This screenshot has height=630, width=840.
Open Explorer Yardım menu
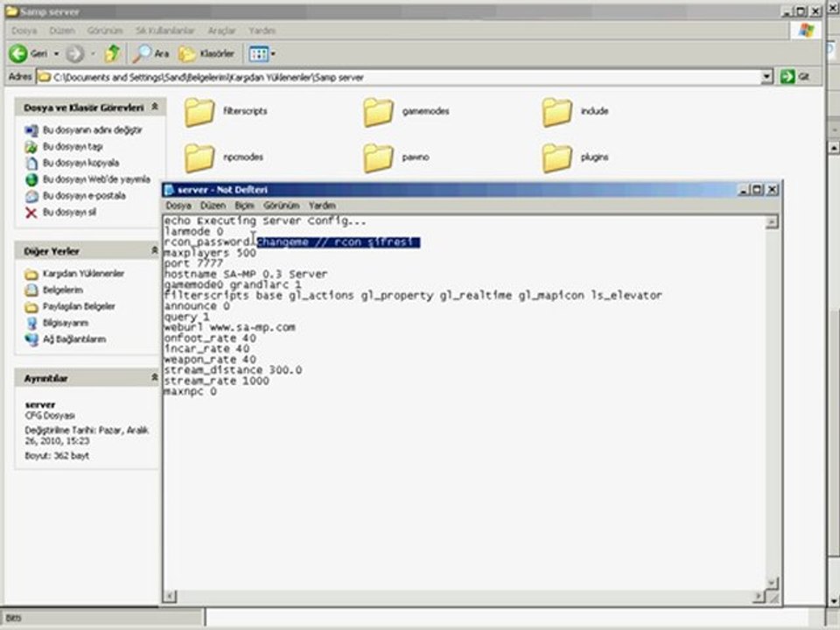click(262, 31)
